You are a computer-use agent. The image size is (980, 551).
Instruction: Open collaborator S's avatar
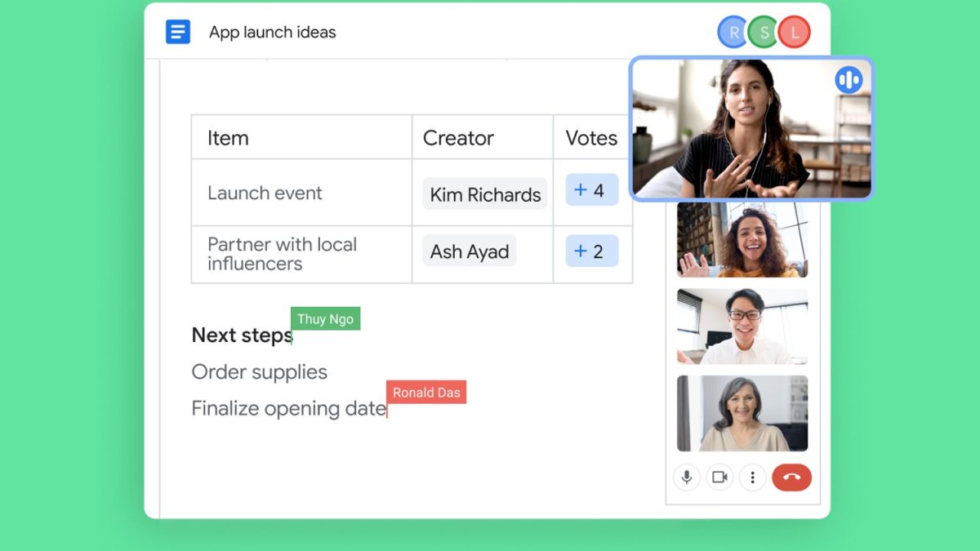(764, 32)
